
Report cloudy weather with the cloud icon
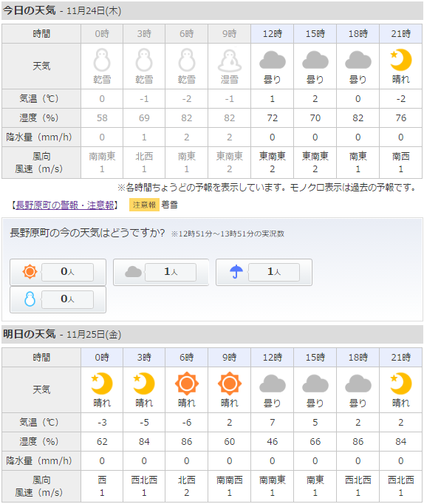coord(133,272)
